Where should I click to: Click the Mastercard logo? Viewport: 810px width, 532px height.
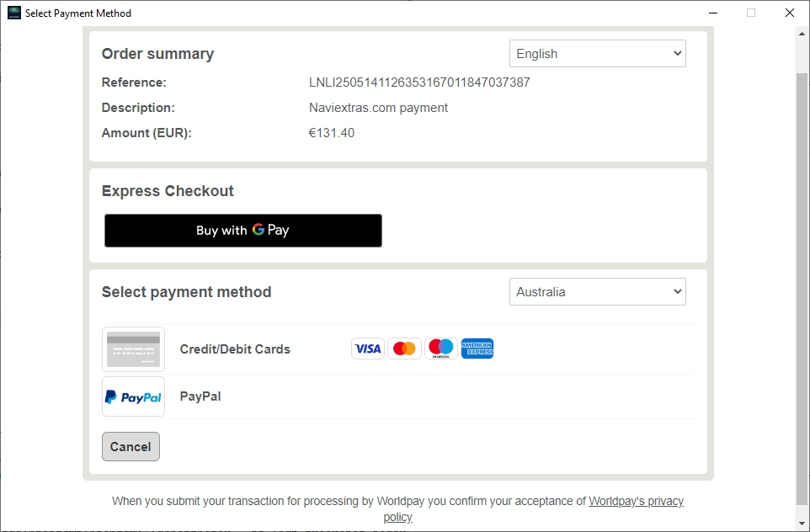(x=404, y=348)
